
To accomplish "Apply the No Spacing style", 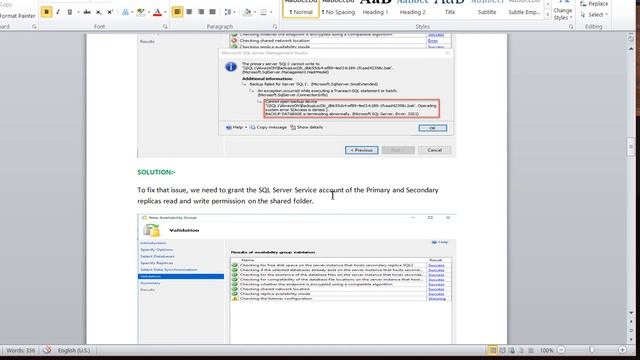I will click(338, 8).
